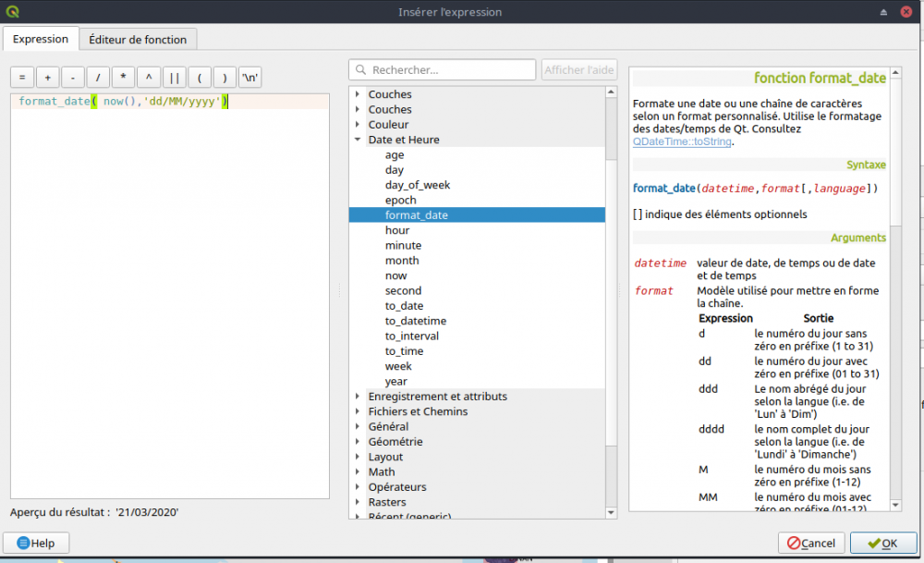Expand the Enregistrement et attributs group
This screenshot has height=563, width=924.
[359, 397]
